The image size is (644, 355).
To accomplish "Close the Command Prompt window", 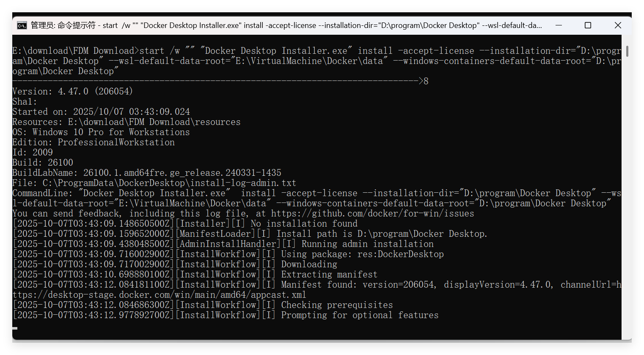I will point(618,25).
